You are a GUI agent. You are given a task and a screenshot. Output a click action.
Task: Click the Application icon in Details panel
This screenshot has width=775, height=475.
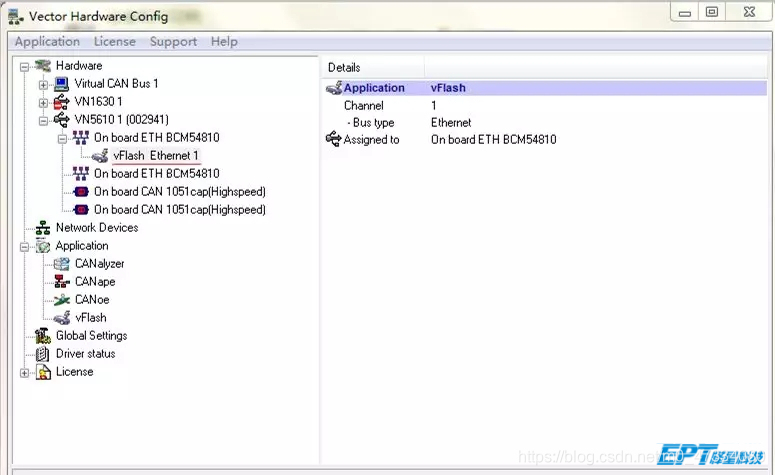pos(334,88)
